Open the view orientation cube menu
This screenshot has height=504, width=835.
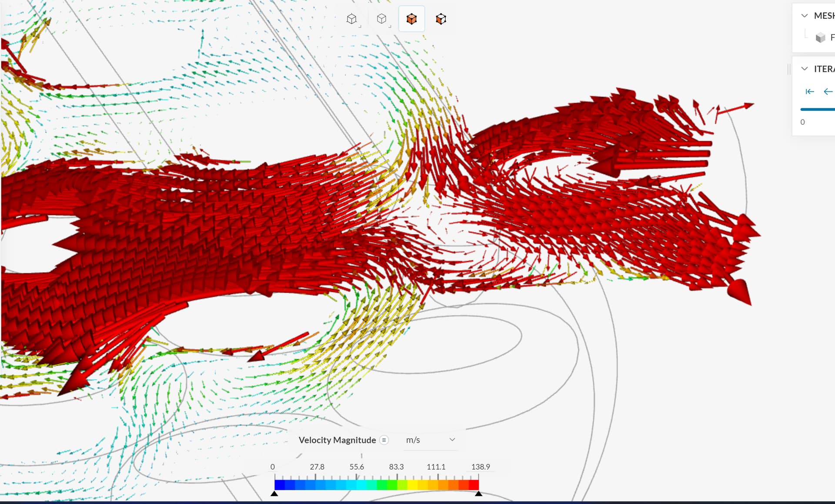352,19
